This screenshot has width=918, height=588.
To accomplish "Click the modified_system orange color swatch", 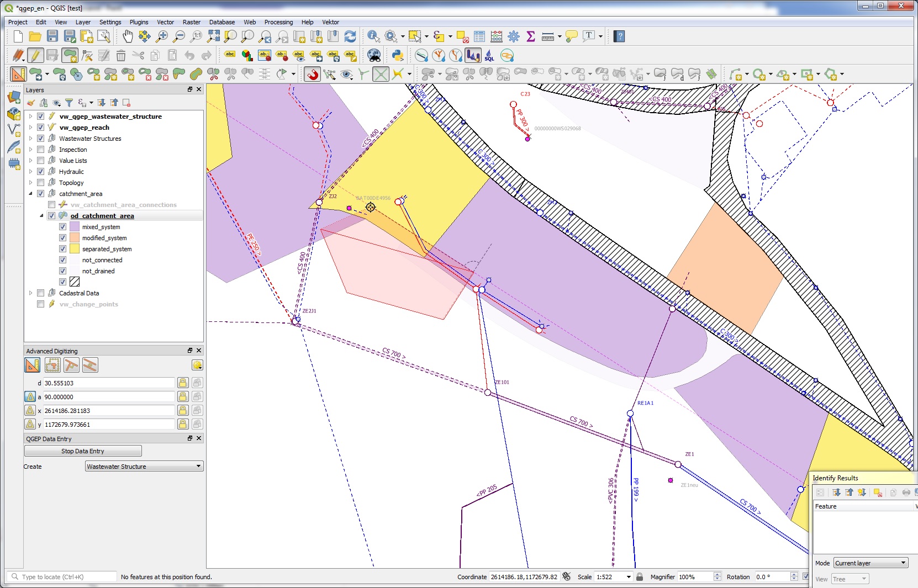I will click(x=75, y=238).
